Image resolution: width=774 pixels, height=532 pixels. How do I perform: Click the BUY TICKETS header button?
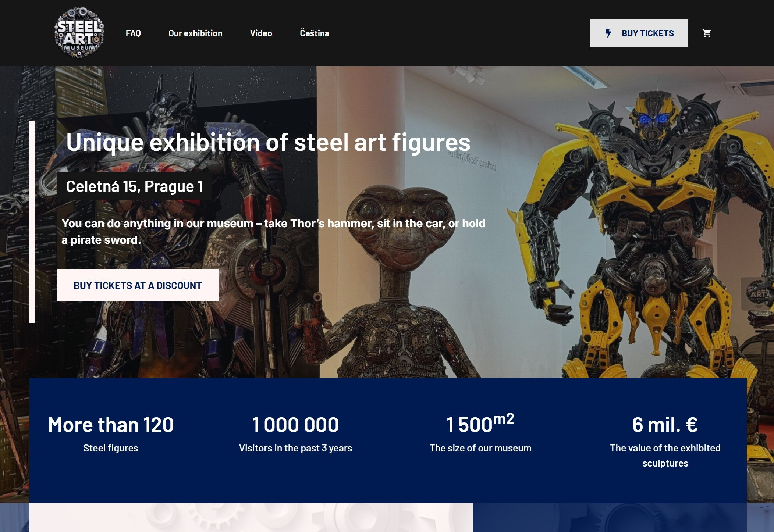coord(639,33)
